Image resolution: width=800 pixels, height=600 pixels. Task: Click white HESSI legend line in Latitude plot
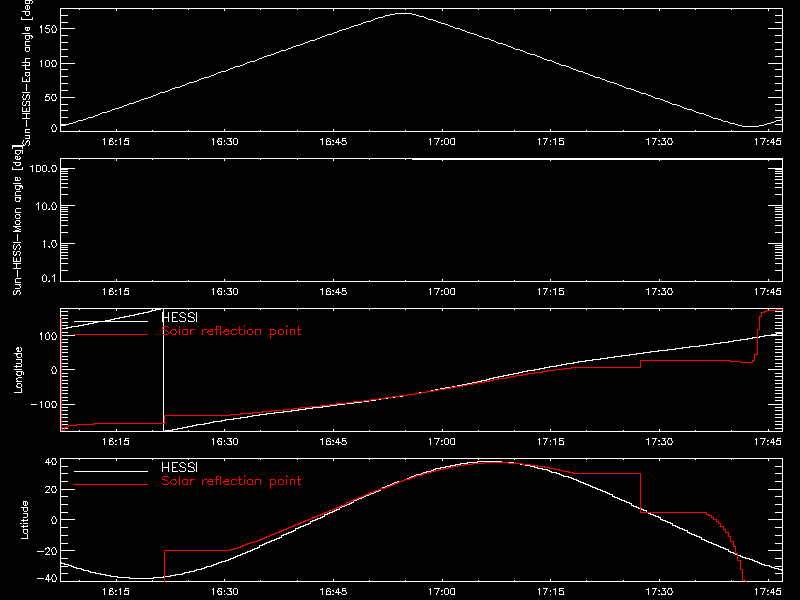[111, 471]
